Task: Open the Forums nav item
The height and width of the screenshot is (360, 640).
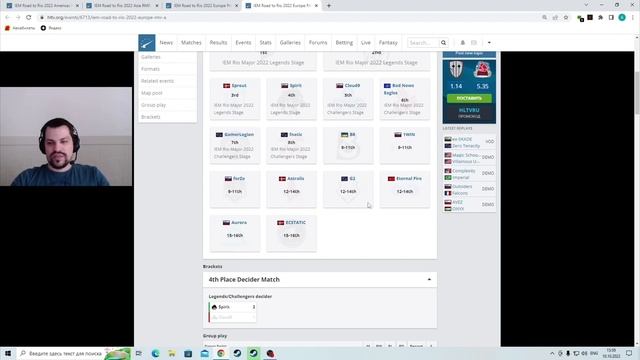Action: 318,42
